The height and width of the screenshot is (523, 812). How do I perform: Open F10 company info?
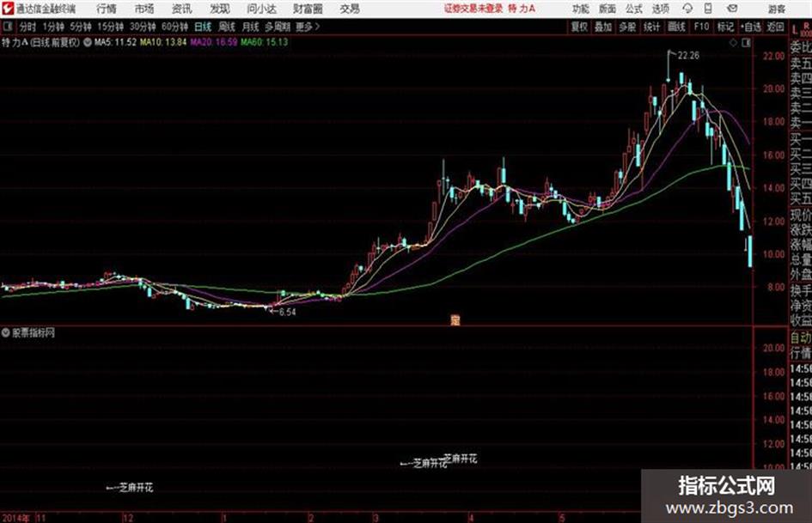pos(702,27)
